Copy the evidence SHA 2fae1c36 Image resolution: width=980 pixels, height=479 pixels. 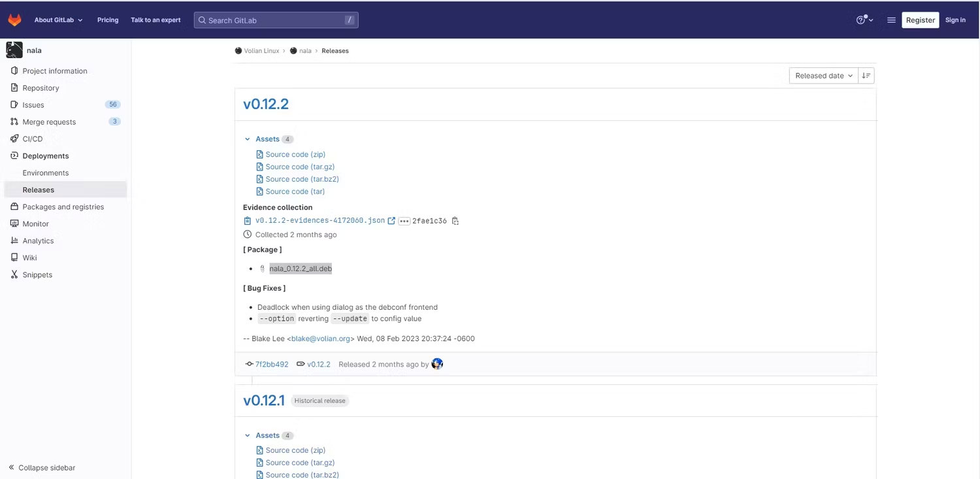pyautogui.click(x=455, y=221)
